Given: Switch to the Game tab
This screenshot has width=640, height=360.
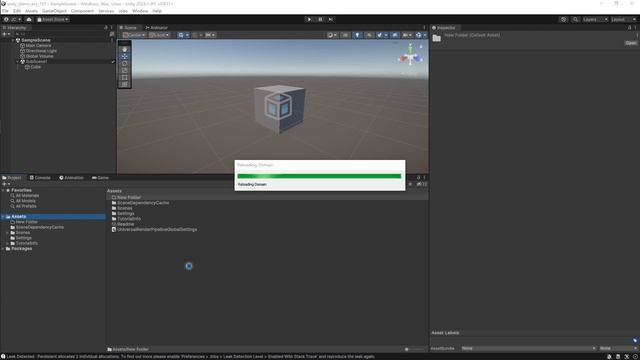Looking at the screenshot, I should click(x=100, y=178).
